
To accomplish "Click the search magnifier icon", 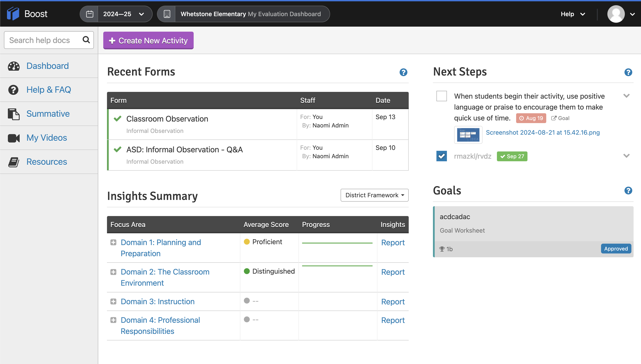I will pos(86,40).
